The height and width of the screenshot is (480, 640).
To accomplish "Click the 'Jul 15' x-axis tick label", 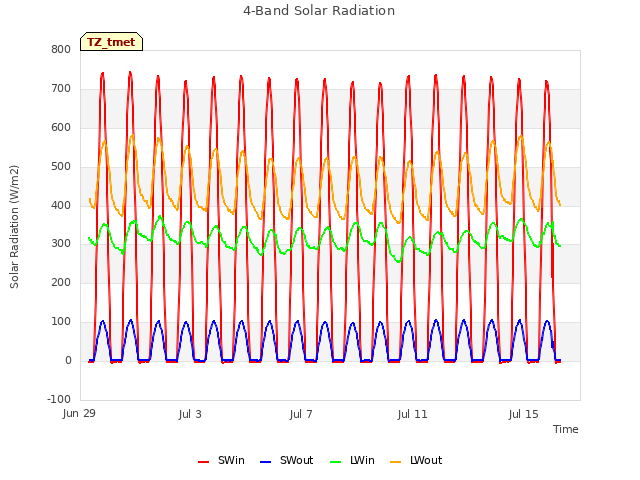I will click(524, 414).
